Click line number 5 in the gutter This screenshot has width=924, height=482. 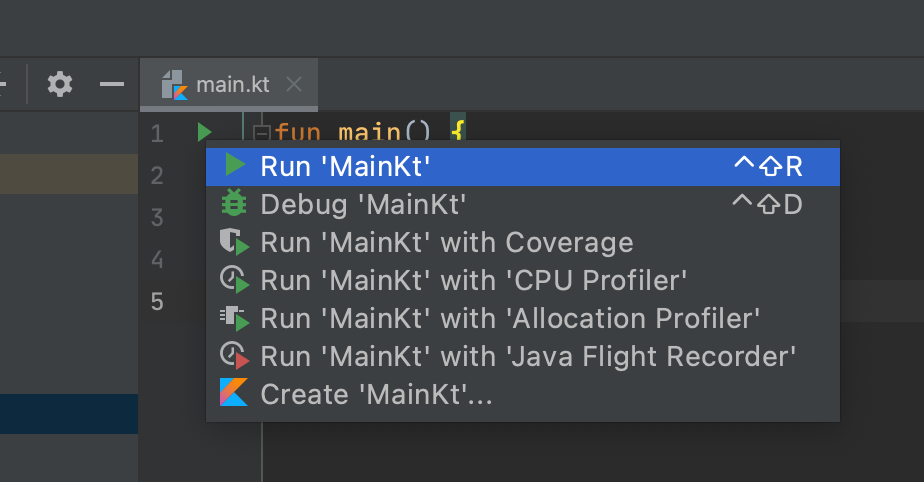click(157, 302)
